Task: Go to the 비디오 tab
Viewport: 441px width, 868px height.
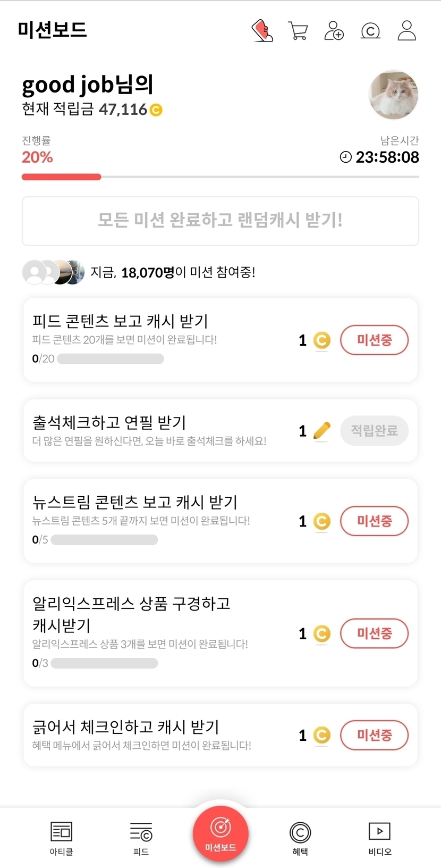Action: click(379, 838)
